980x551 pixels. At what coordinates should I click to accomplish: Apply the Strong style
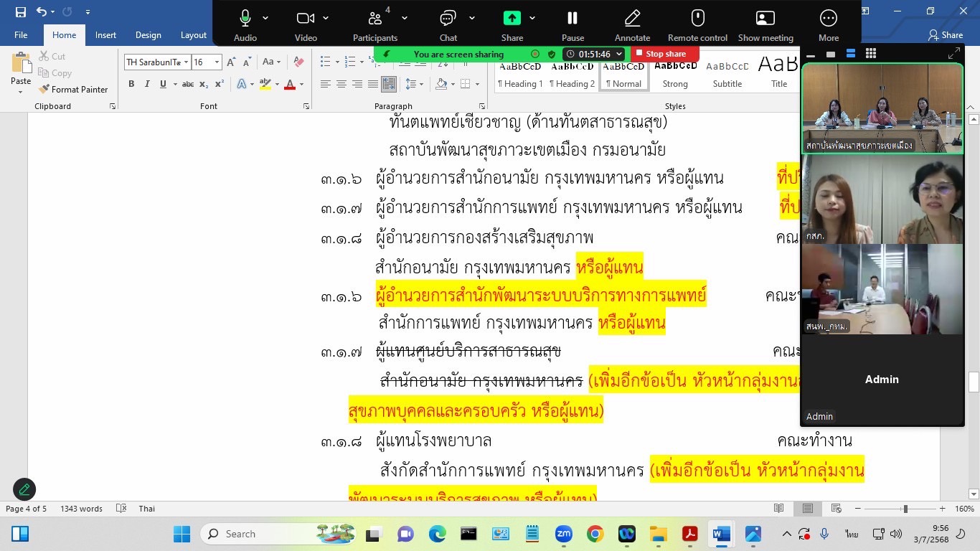[675, 75]
